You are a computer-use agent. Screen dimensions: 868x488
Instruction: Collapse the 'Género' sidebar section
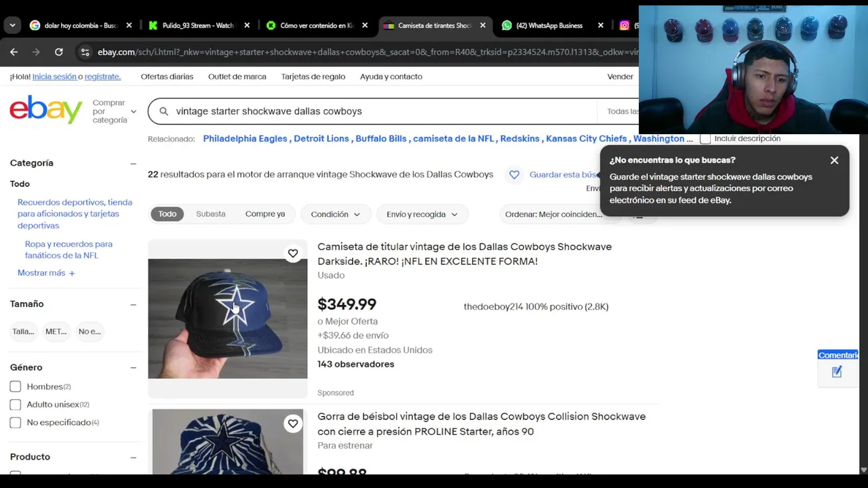[x=133, y=367]
